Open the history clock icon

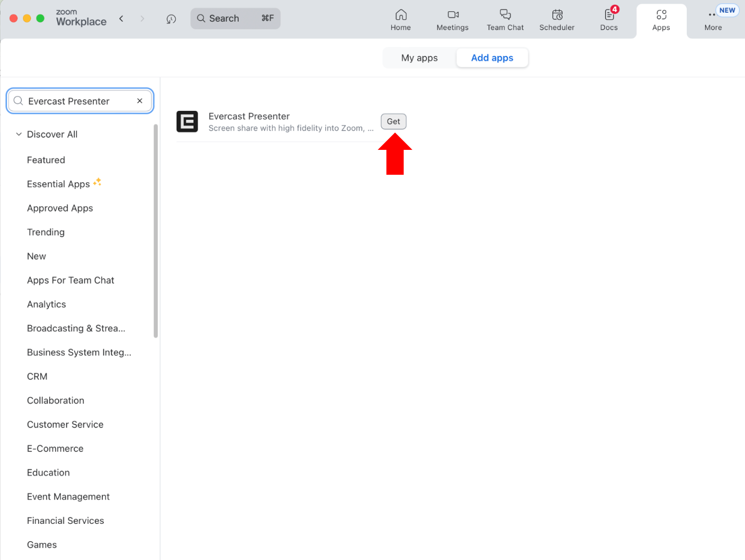click(x=171, y=19)
